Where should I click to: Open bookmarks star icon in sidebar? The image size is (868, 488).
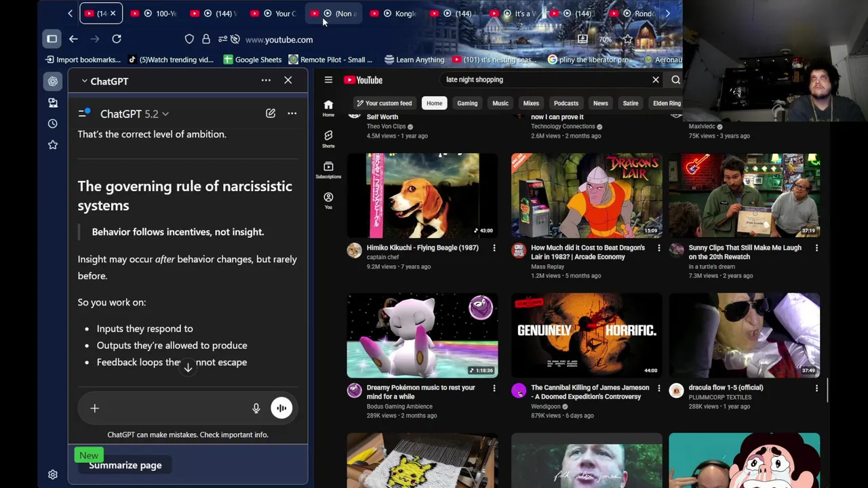pyautogui.click(x=53, y=144)
